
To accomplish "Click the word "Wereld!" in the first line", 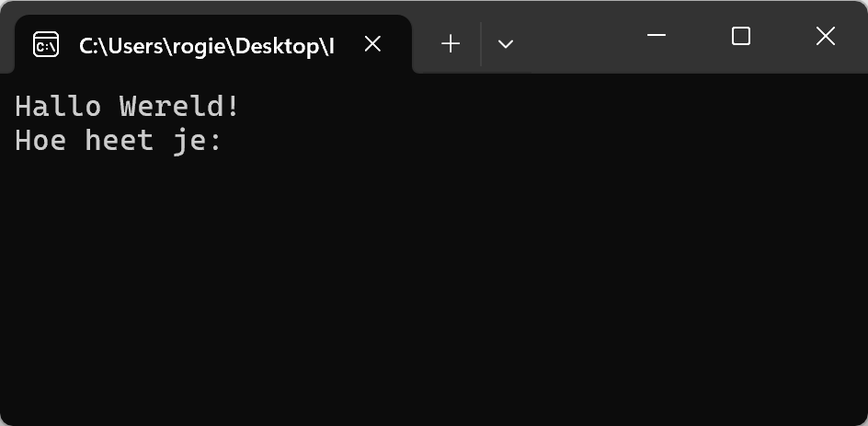I will tap(179, 107).
